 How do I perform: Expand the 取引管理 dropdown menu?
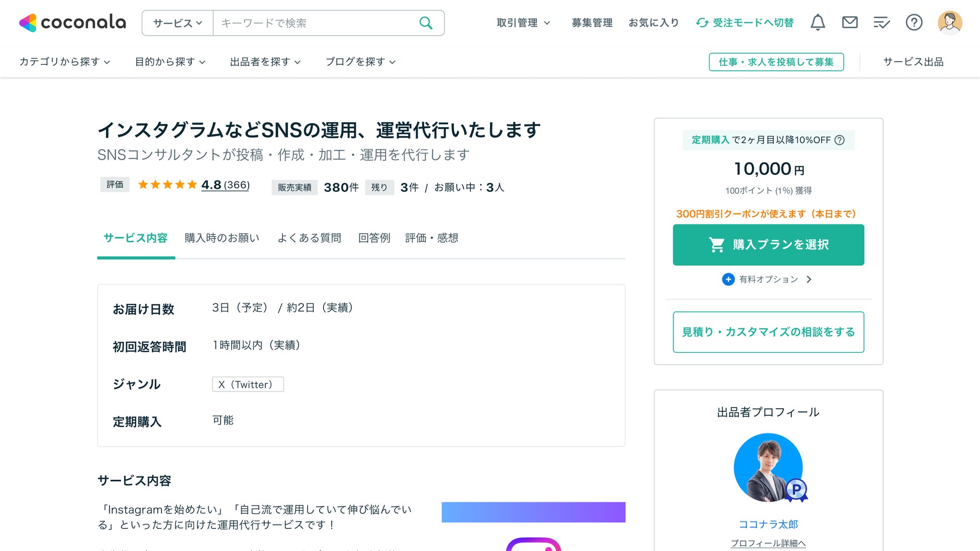[x=523, y=23]
